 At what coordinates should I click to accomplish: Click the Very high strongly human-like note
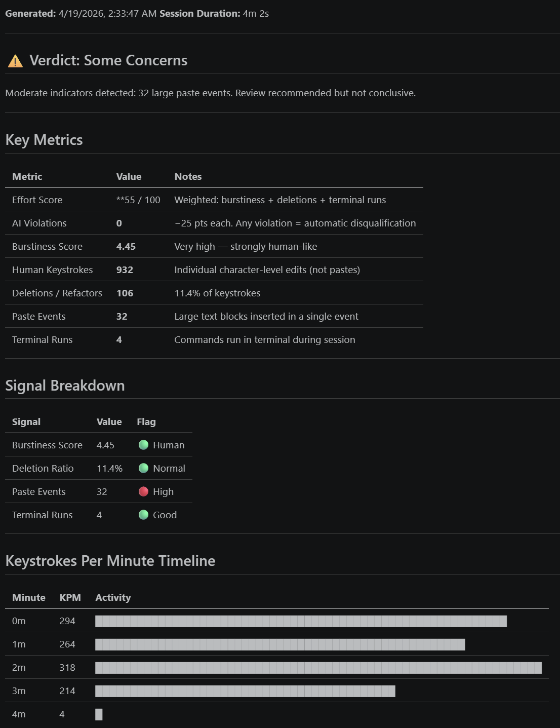[x=246, y=246]
